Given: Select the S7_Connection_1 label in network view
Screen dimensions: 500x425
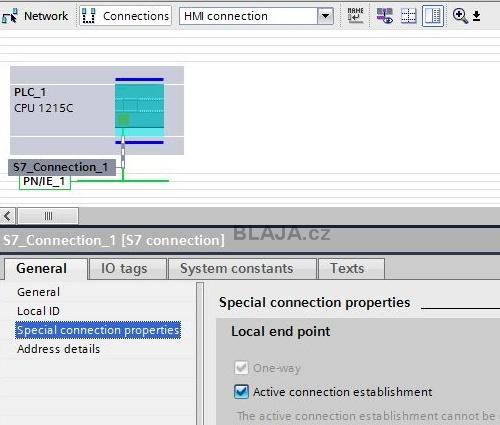Looking at the screenshot, I should [x=62, y=167].
